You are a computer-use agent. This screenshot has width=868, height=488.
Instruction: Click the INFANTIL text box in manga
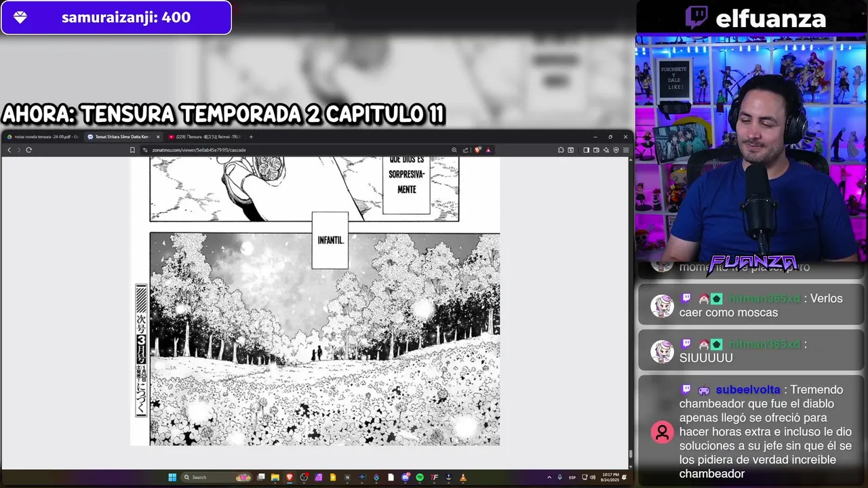[x=330, y=241]
